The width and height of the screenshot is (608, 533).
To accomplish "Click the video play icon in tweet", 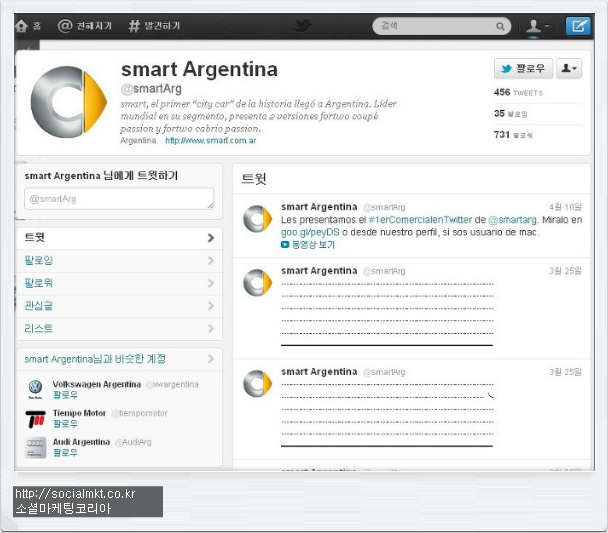I will pos(285,245).
